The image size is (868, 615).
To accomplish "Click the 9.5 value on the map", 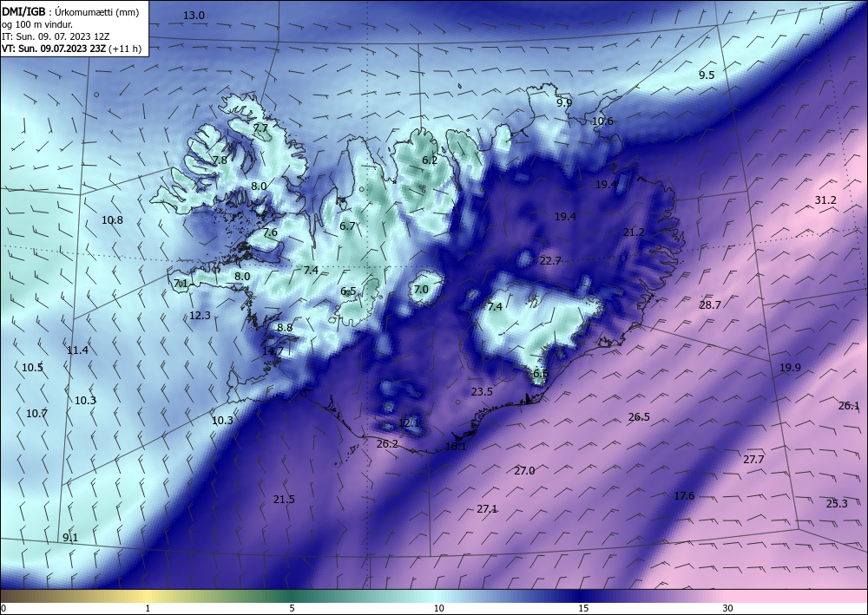I will (707, 75).
